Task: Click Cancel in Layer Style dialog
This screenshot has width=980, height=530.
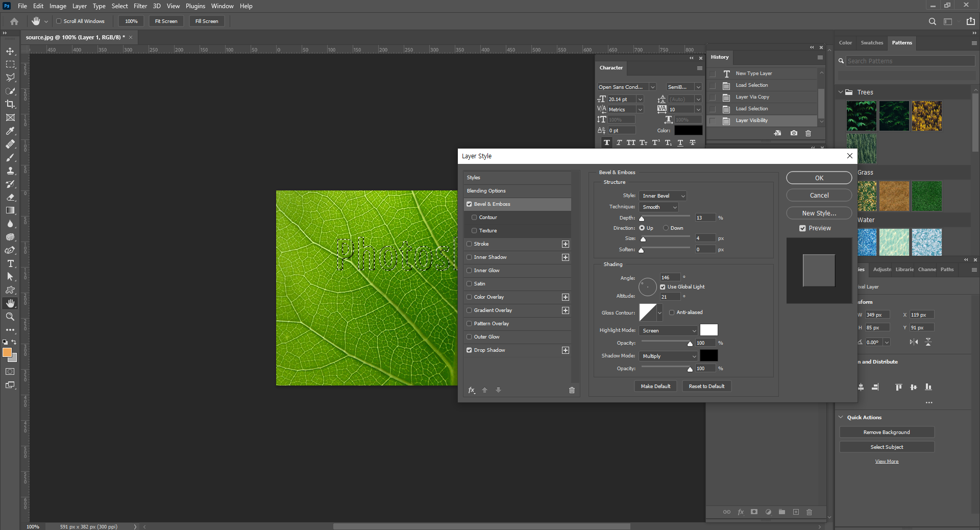Action: [x=819, y=196]
